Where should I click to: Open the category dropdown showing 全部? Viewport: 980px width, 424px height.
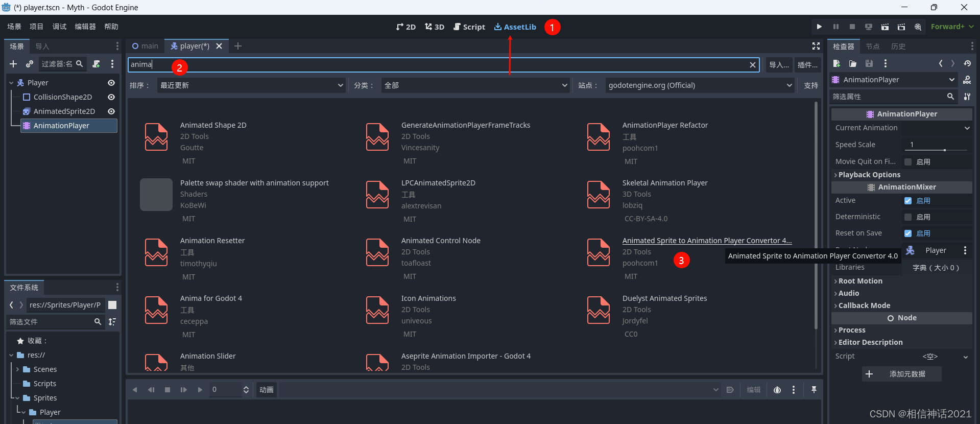click(x=475, y=85)
